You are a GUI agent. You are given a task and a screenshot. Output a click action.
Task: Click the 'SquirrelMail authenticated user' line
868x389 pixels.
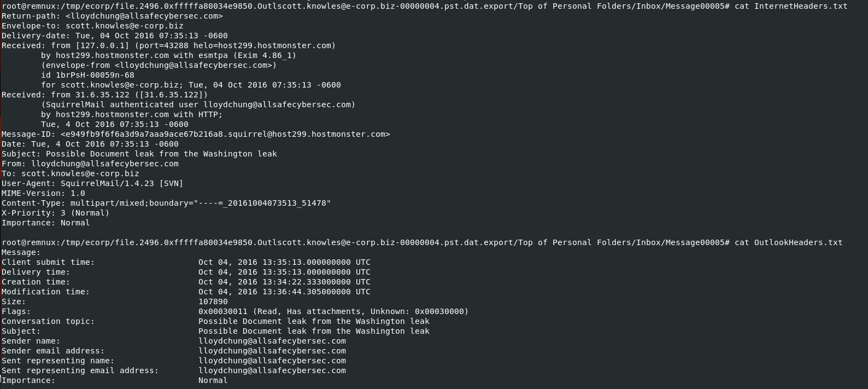(198, 104)
